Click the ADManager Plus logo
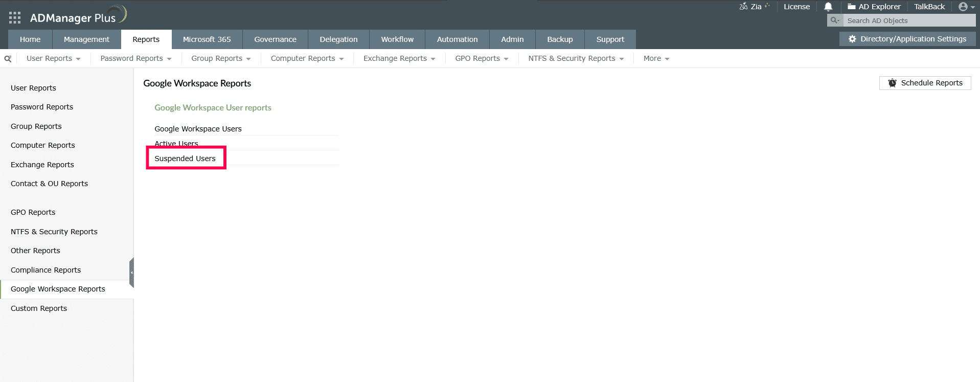 point(78,16)
